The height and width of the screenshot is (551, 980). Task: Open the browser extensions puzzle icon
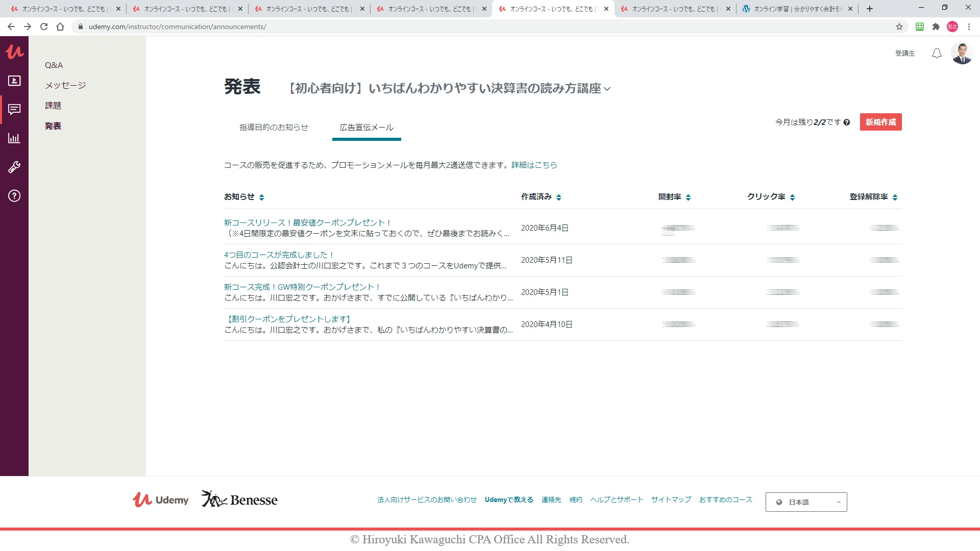click(936, 27)
